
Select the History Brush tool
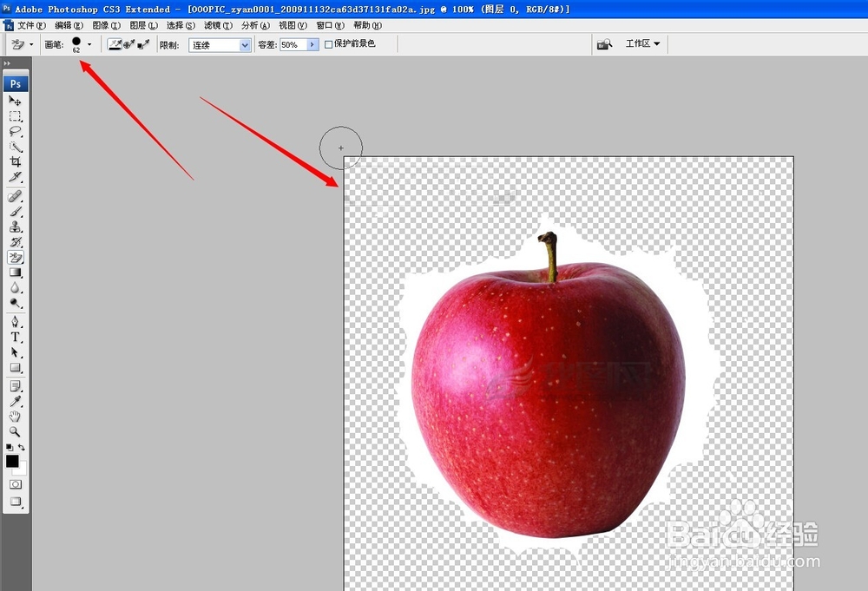click(x=15, y=242)
